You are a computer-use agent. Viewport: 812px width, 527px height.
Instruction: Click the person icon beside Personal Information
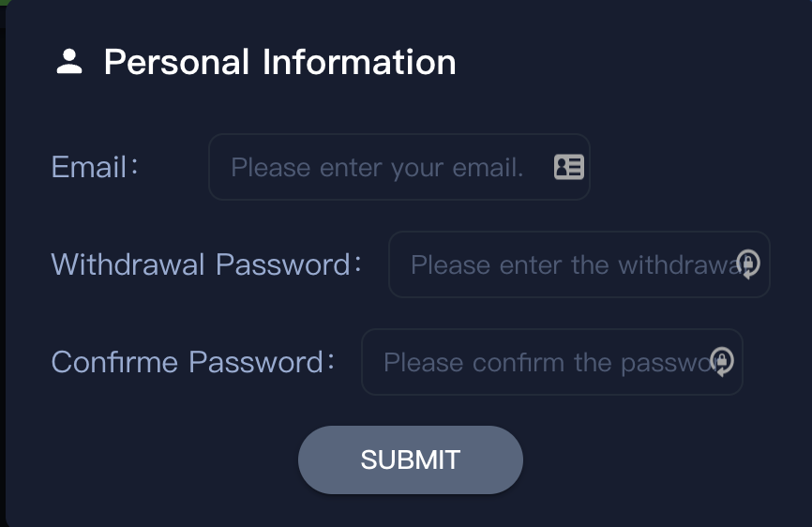(x=69, y=63)
